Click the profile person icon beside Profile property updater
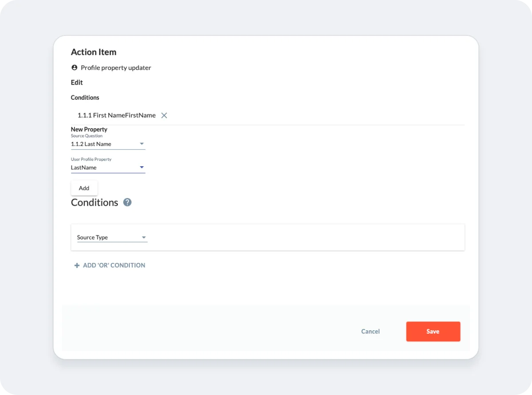The image size is (532, 395). pos(74,67)
